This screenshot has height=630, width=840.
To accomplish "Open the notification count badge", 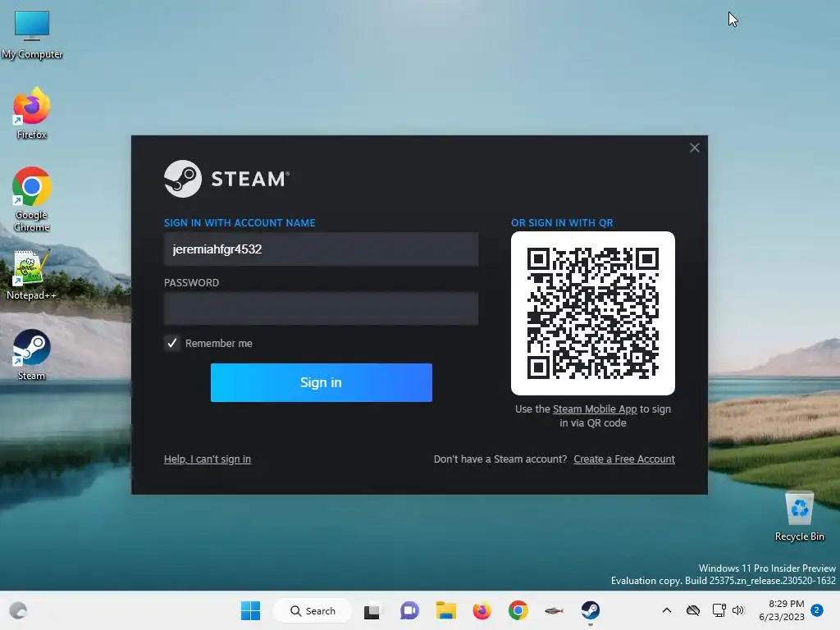I will [x=817, y=610].
